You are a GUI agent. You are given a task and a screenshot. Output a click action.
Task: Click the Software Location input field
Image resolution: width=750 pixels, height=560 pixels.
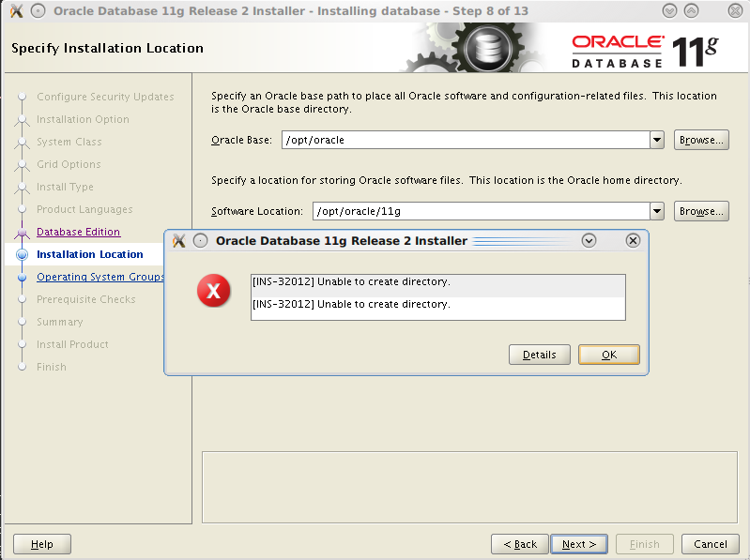click(x=482, y=211)
